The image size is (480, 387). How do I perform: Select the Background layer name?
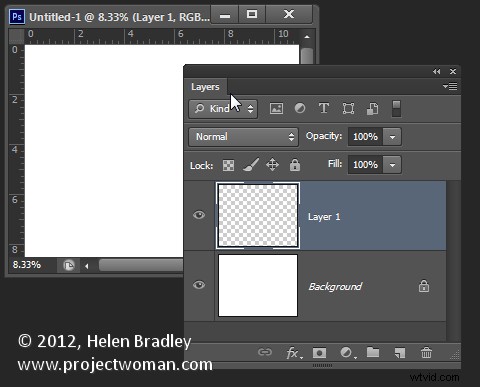pos(335,287)
